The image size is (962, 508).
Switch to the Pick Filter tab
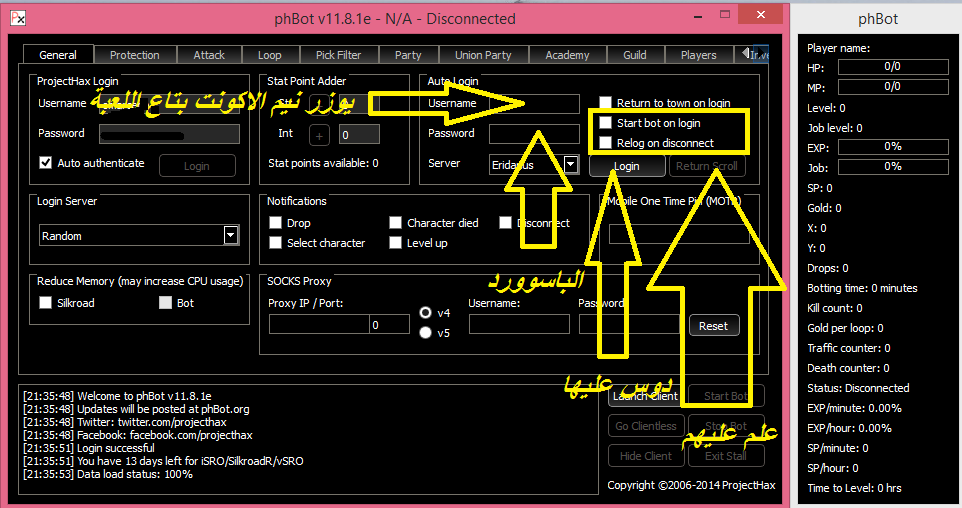click(338, 55)
